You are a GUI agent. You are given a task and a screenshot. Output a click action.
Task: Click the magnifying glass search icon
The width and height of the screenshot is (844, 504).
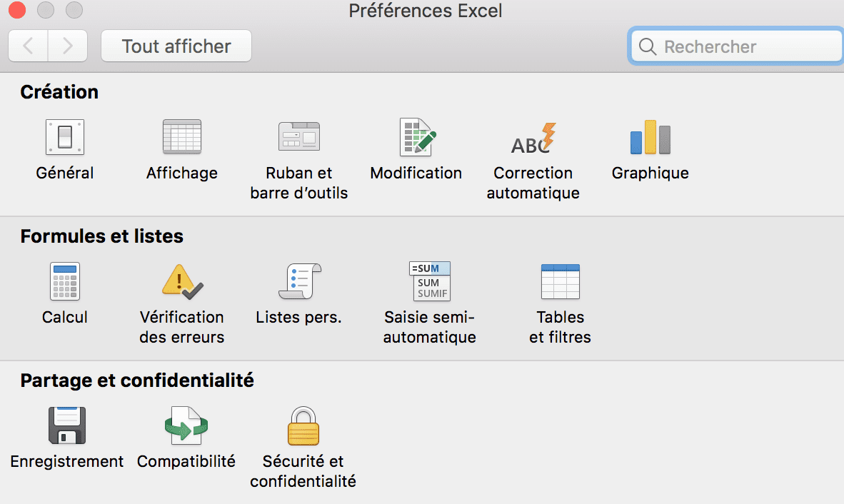[648, 47]
